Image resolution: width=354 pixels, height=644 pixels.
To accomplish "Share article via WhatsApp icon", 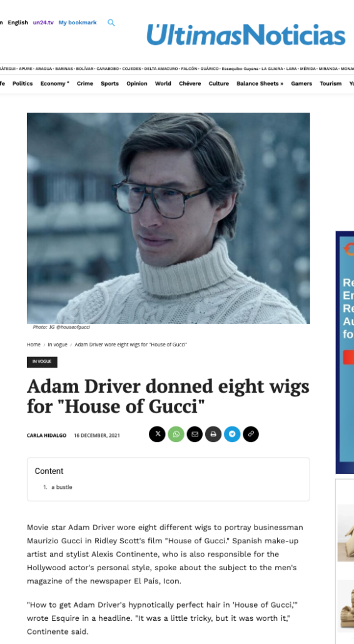I will pyautogui.click(x=176, y=434).
